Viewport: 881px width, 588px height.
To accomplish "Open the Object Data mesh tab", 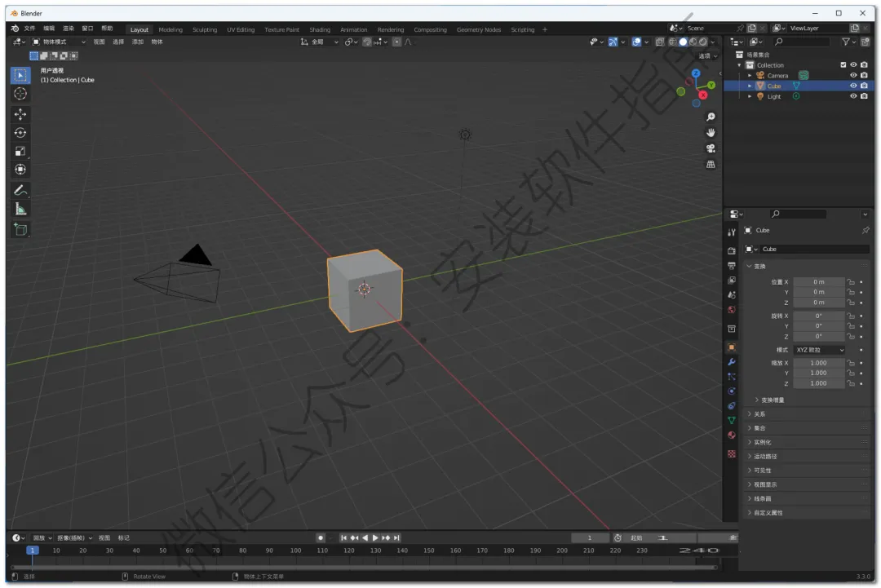I will (732, 420).
